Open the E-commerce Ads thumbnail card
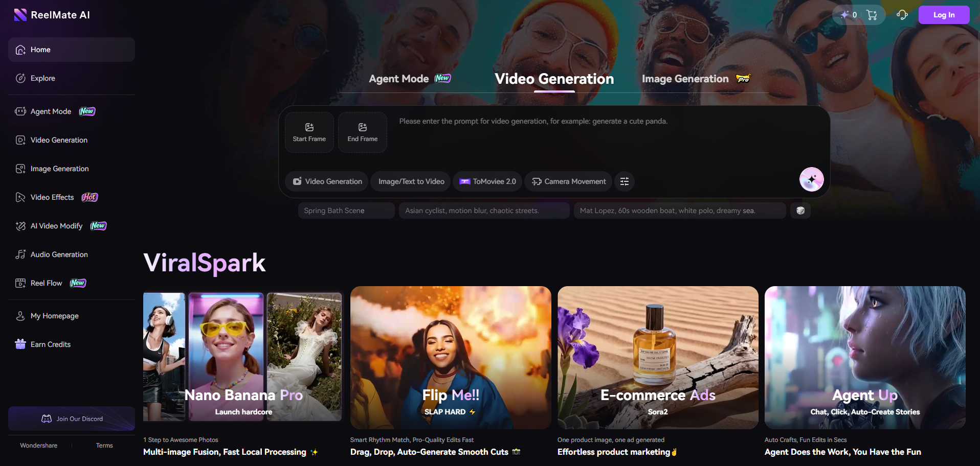 658,357
